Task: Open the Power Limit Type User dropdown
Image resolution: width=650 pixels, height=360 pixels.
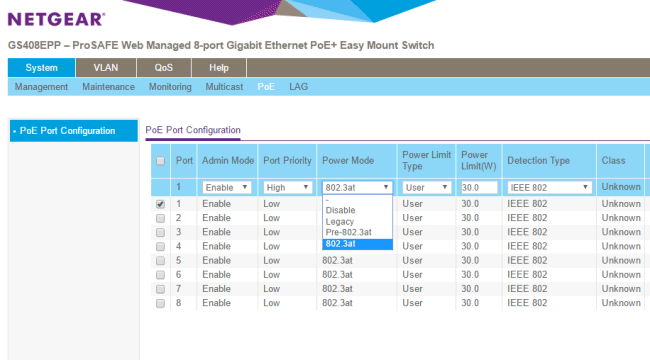Action: click(427, 187)
